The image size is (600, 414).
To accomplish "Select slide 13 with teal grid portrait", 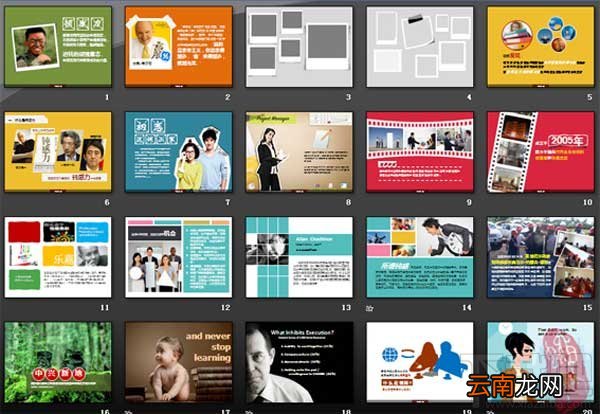I will [299, 257].
